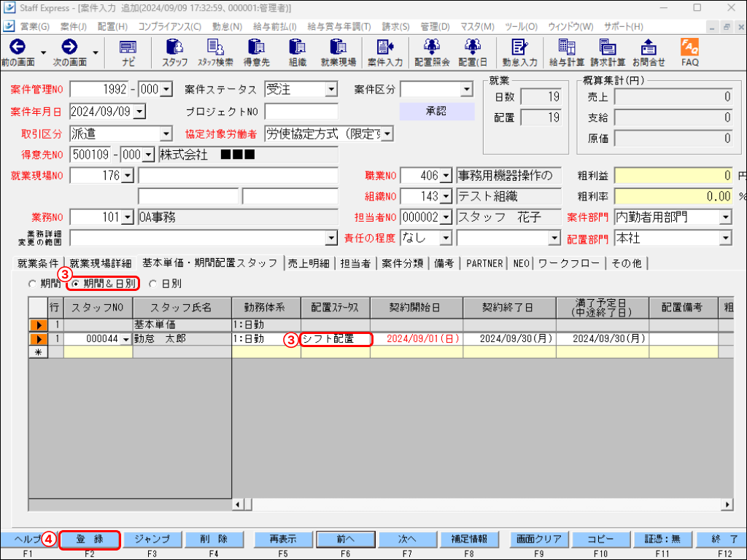The height and width of the screenshot is (560, 747).
Task: Expand the 案件部門 dropdown showing 内勤者用部門
Action: click(x=725, y=217)
